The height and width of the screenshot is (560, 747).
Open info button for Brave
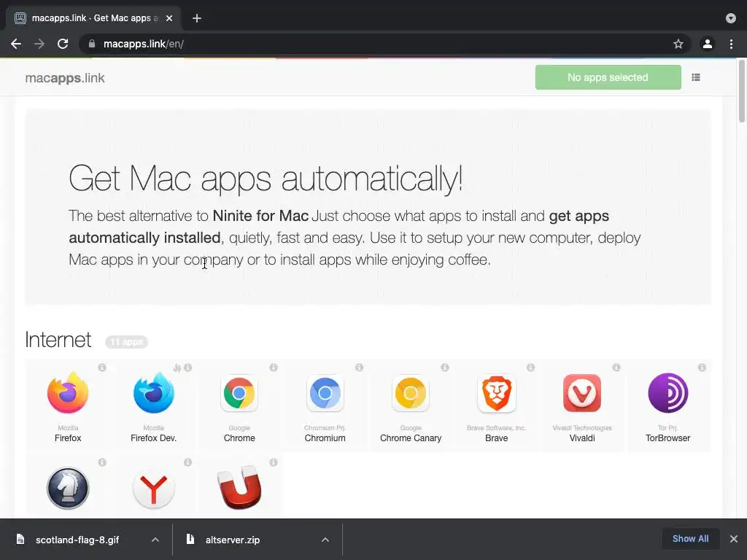tap(531, 367)
